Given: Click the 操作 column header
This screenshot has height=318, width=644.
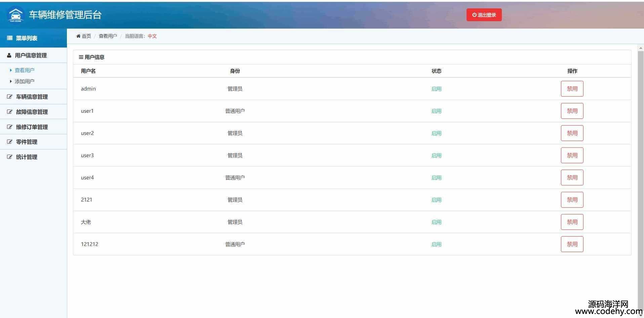Looking at the screenshot, I should (x=572, y=71).
